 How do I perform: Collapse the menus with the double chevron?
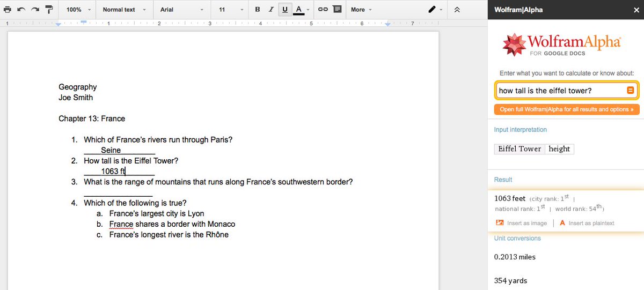point(457,10)
